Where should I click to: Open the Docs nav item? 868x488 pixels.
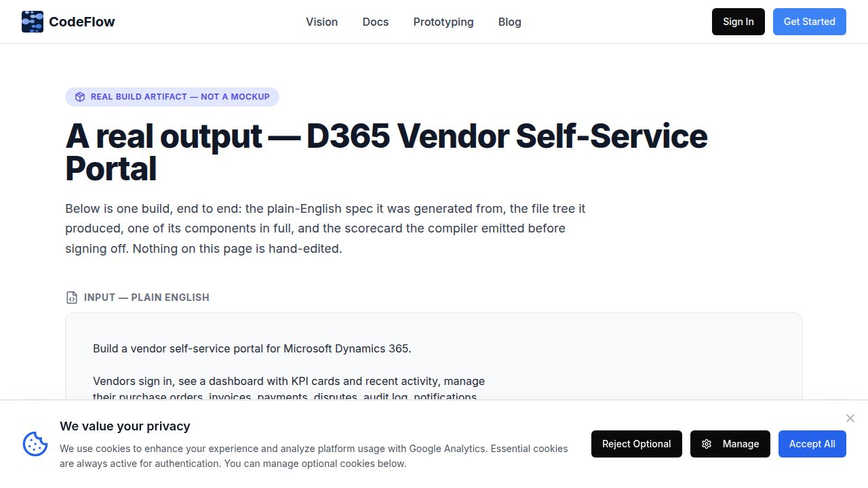click(x=376, y=22)
